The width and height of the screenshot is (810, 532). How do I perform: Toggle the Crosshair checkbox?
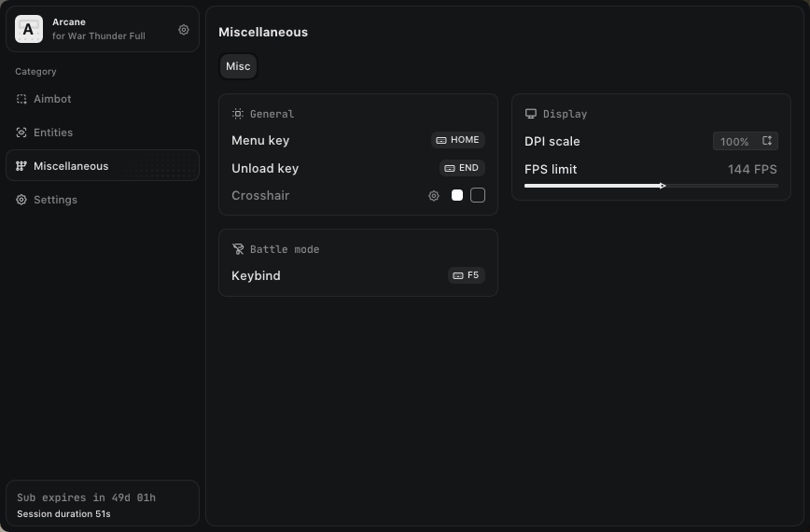(478, 195)
